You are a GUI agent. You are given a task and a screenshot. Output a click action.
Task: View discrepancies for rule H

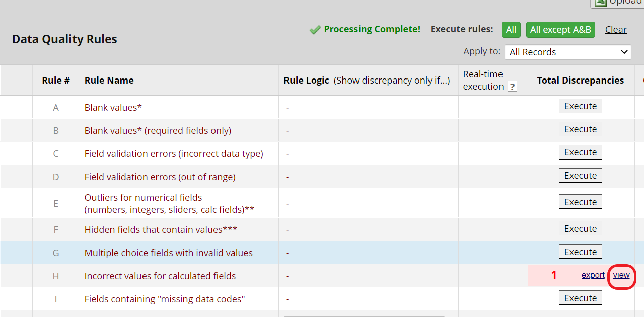point(621,275)
